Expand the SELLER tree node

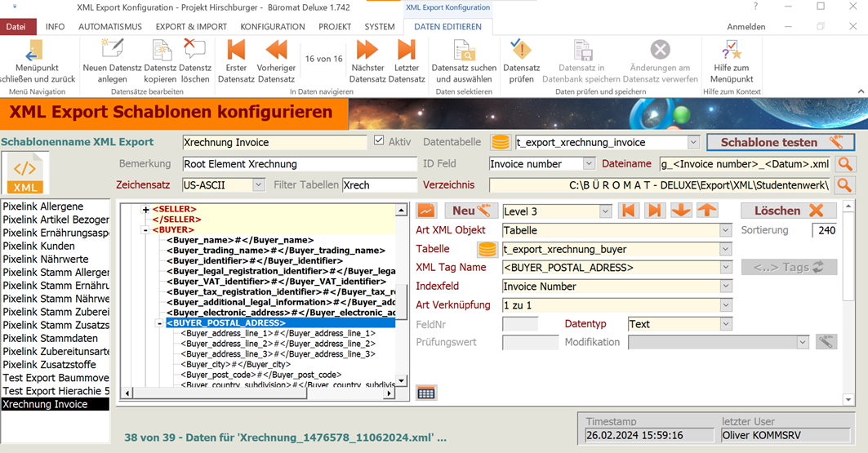pos(146,210)
